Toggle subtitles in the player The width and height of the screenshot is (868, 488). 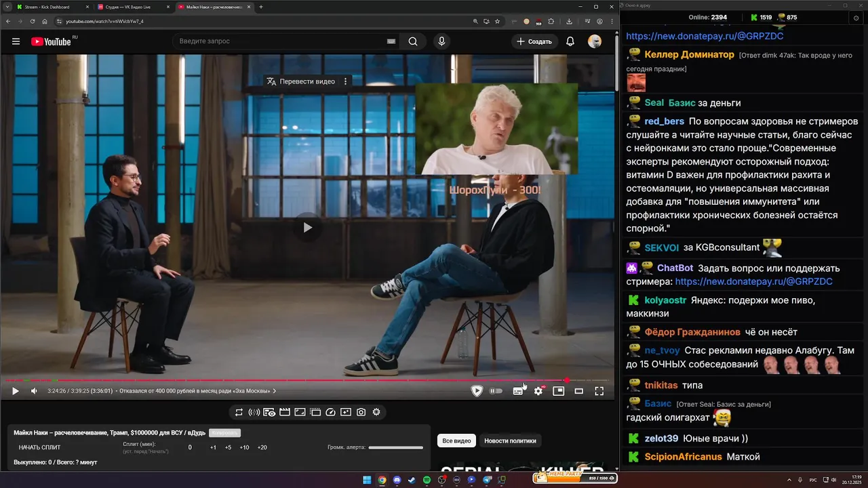[x=518, y=391]
